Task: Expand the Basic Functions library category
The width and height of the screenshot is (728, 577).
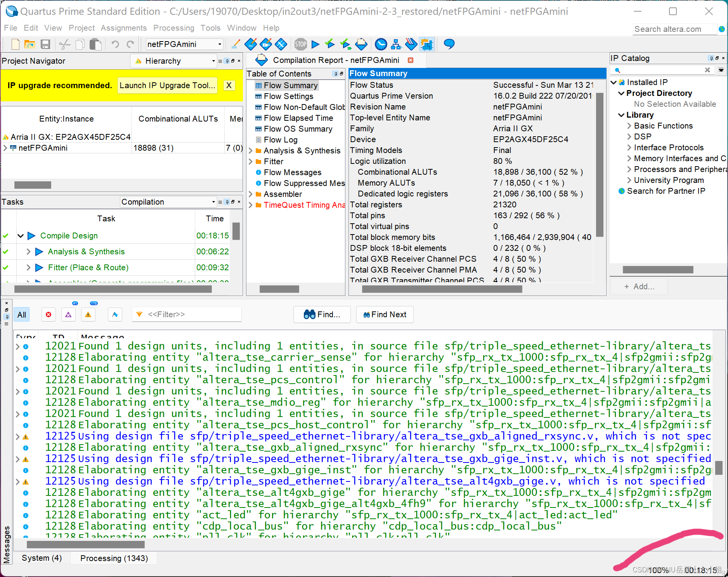Action: (x=629, y=126)
